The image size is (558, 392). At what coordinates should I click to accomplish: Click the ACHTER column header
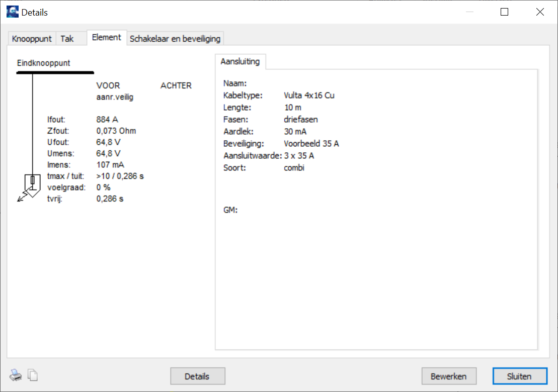point(176,86)
